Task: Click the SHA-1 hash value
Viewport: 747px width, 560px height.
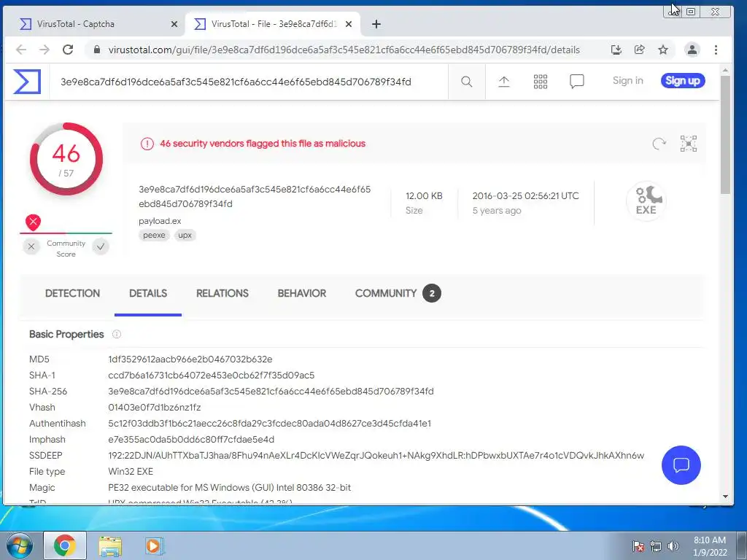Action: coord(211,376)
